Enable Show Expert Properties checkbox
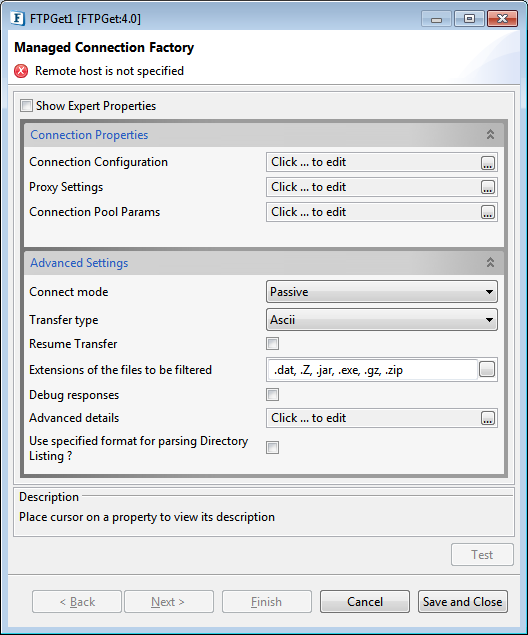The width and height of the screenshot is (528, 635). click(27, 106)
